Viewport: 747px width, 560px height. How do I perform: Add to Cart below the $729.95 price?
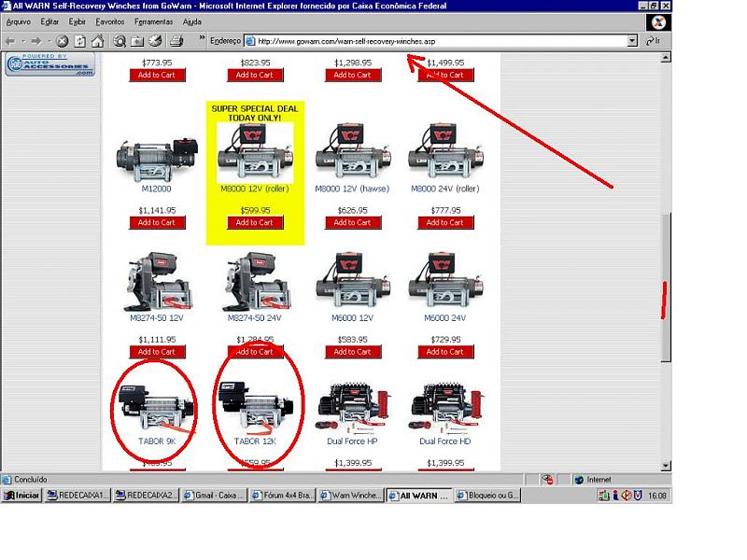coord(445,352)
